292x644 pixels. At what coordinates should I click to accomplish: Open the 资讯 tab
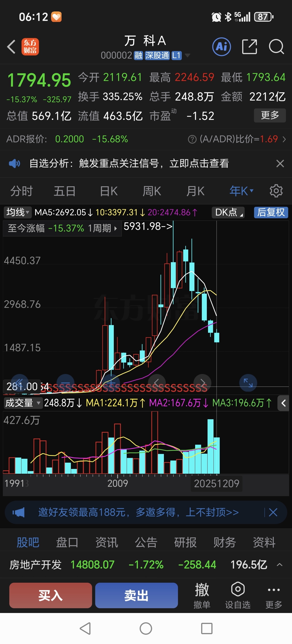coord(106,542)
